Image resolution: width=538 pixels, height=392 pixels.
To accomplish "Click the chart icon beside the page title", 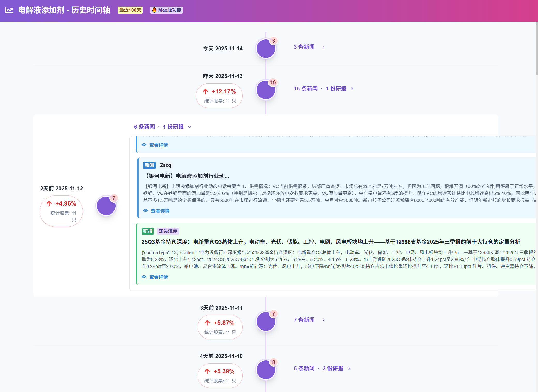I will (9, 10).
